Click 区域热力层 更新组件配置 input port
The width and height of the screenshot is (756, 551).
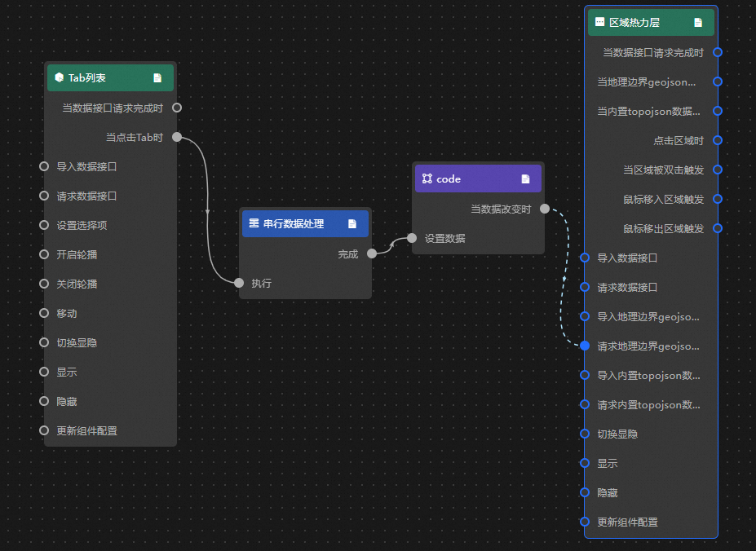click(x=585, y=522)
